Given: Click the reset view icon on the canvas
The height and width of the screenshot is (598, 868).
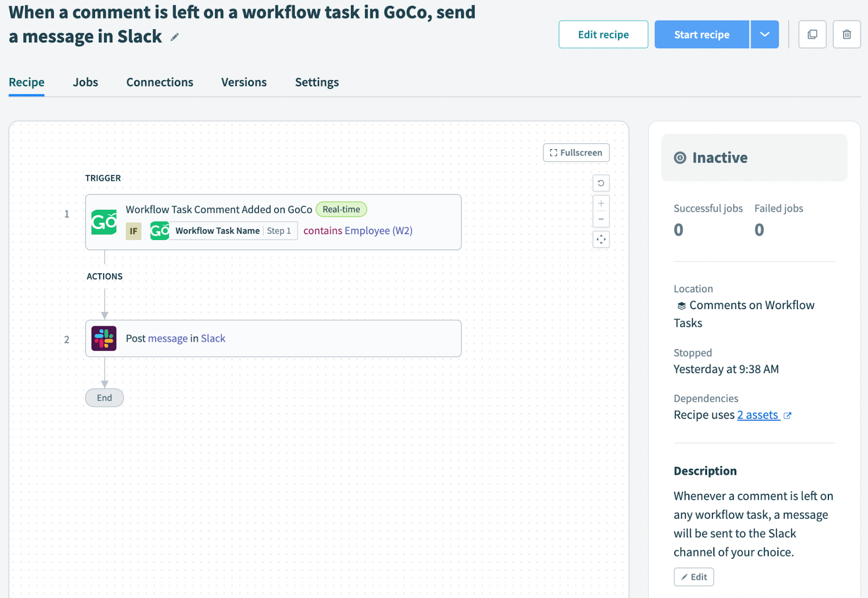Looking at the screenshot, I should 601,183.
